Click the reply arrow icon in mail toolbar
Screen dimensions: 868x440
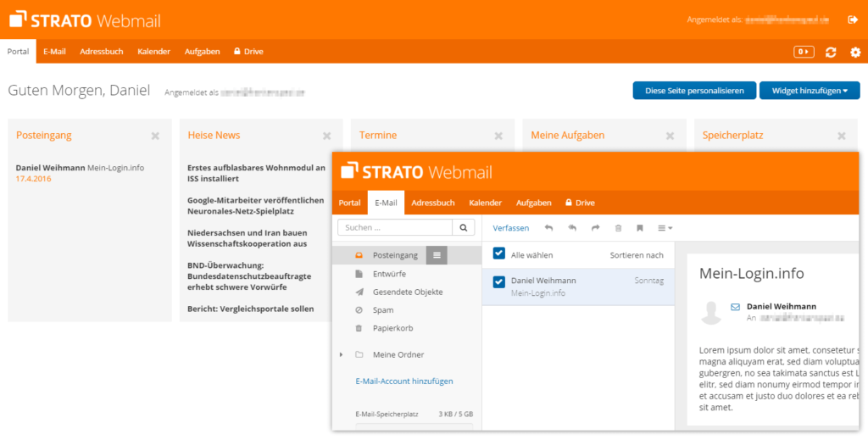point(548,228)
